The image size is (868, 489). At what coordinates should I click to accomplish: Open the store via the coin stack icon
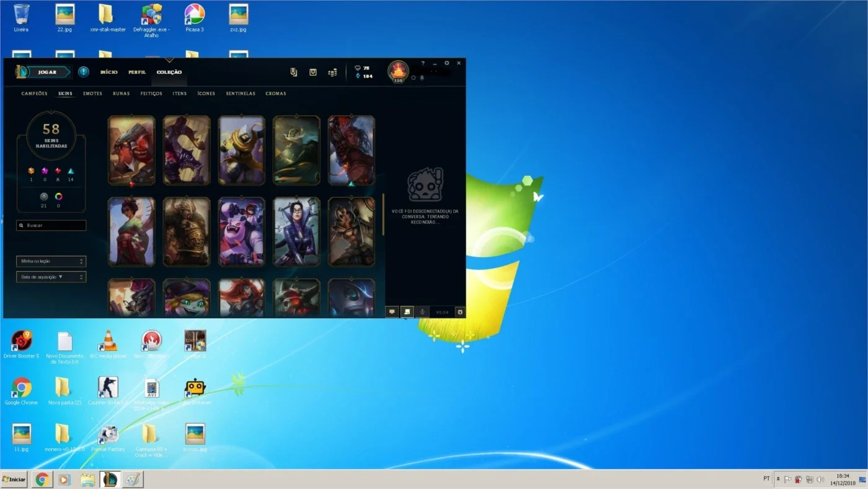(332, 73)
